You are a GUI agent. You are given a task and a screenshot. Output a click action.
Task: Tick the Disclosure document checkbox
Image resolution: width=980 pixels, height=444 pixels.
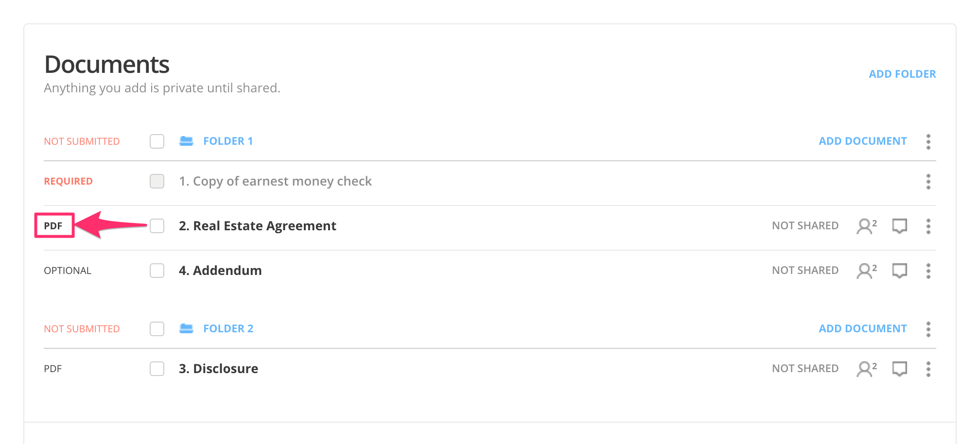[157, 369]
